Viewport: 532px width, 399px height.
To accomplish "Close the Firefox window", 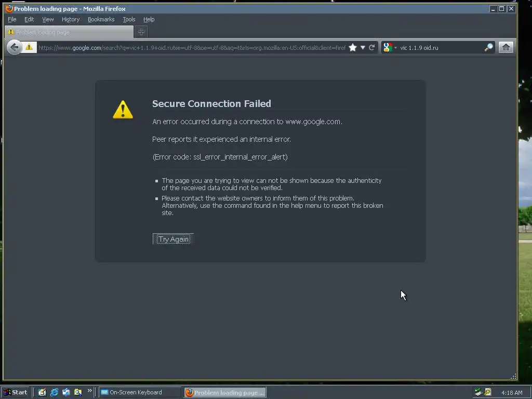I will point(511,9).
